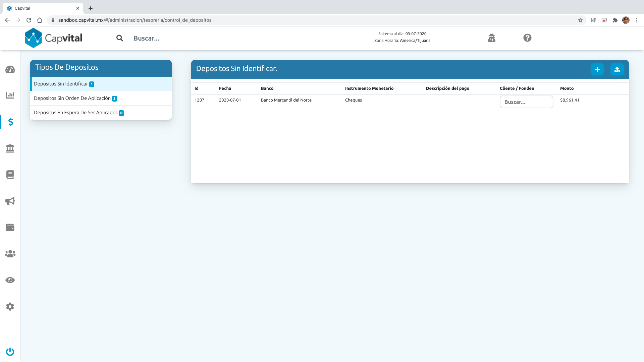This screenshot has width=644, height=362.
Task: Click the power logout icon
Action: point(10,352)
